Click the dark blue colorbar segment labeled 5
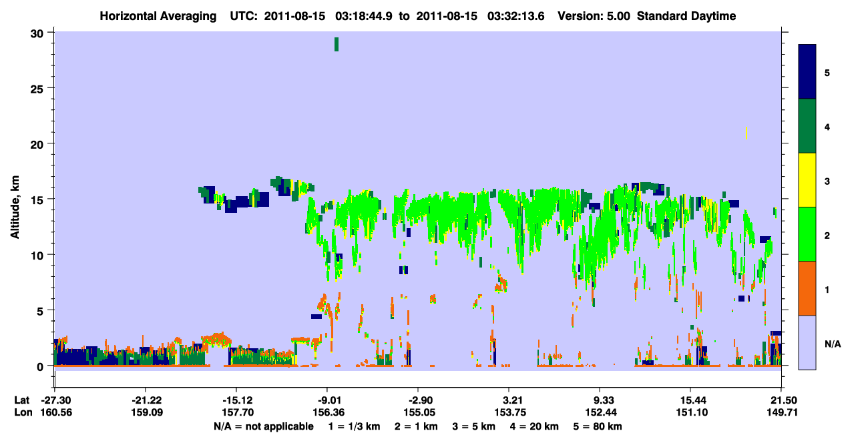This screenshot has height=445, width=868. pyautogui.click(x=807, y=72)
